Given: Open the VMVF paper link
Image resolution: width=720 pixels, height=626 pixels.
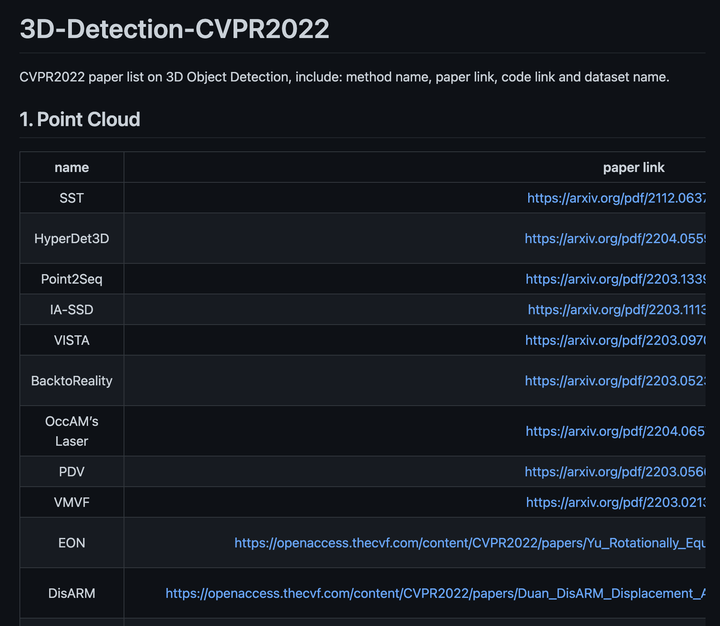Looking at the screenshot, I should 616,502.
